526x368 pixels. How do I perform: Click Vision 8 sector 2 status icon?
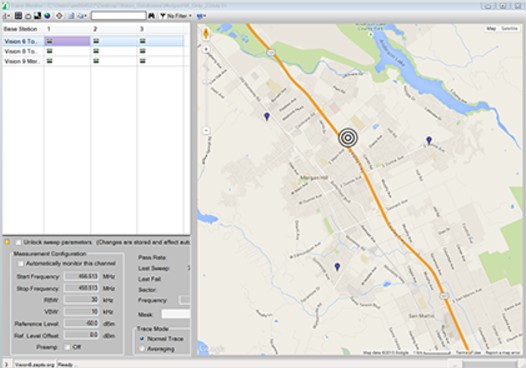coord(96,51)
